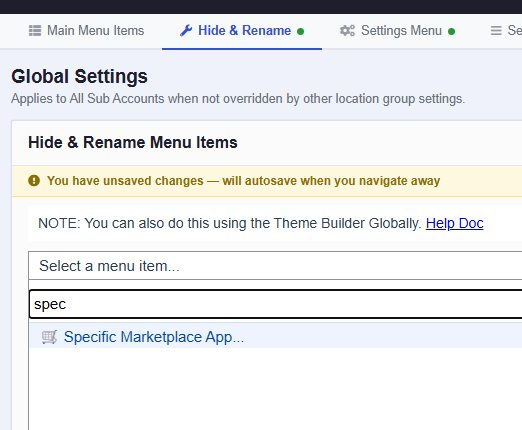Switch to the Hide & Rename tab

point(242,31)
